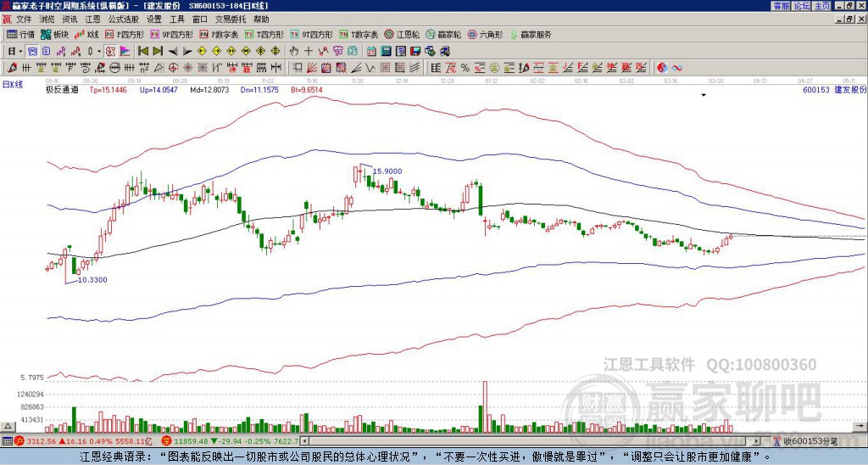The image size is (868, 465).
Task: Select the circle-with-lines cycle tool
Action: point(114,68)
